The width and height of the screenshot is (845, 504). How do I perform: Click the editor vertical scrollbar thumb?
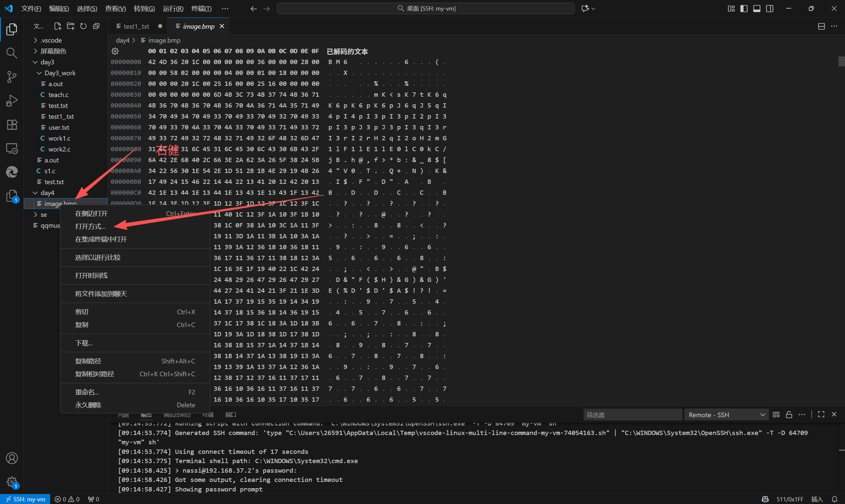[x=841, y=61]
